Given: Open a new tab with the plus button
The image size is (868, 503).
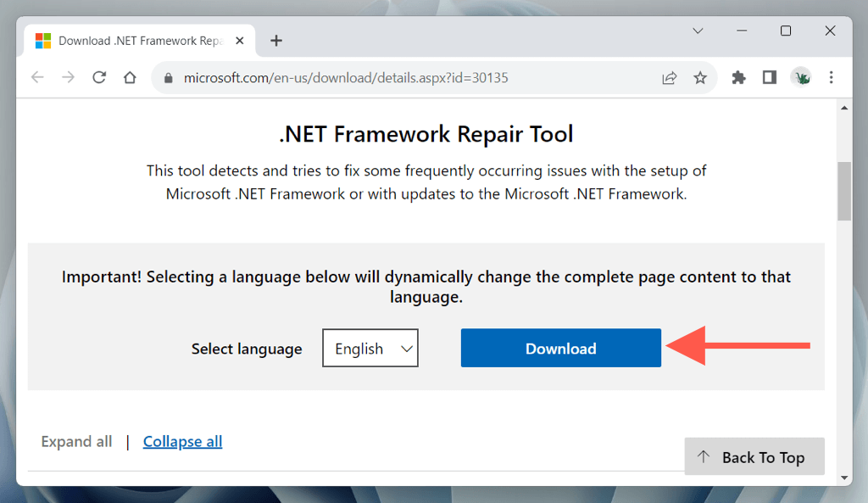Looking at the screenshot, I should click(276, 41).
